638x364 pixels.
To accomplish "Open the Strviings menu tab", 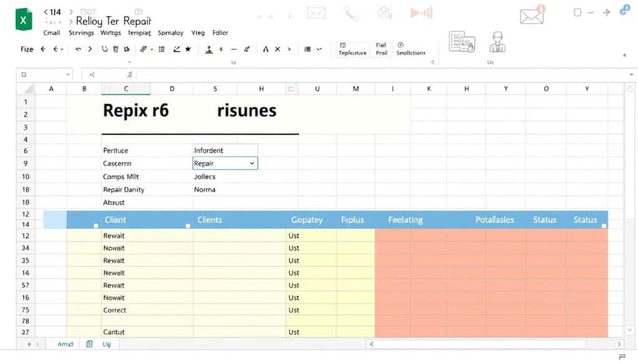I will [x=81, y=32].
